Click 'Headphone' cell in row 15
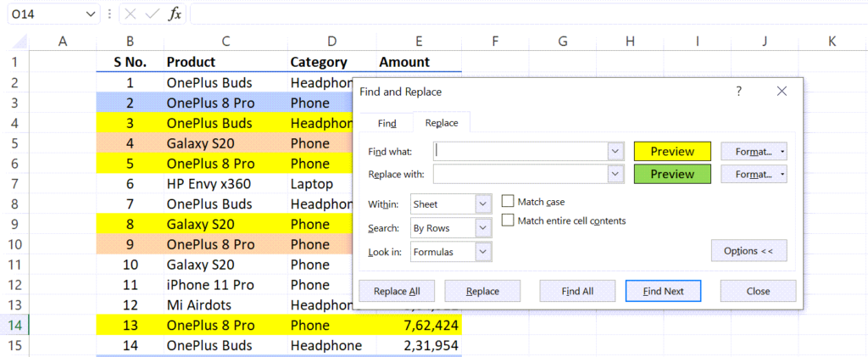The image size is (868, 357). pyautogui.click(x=331, y=346)
